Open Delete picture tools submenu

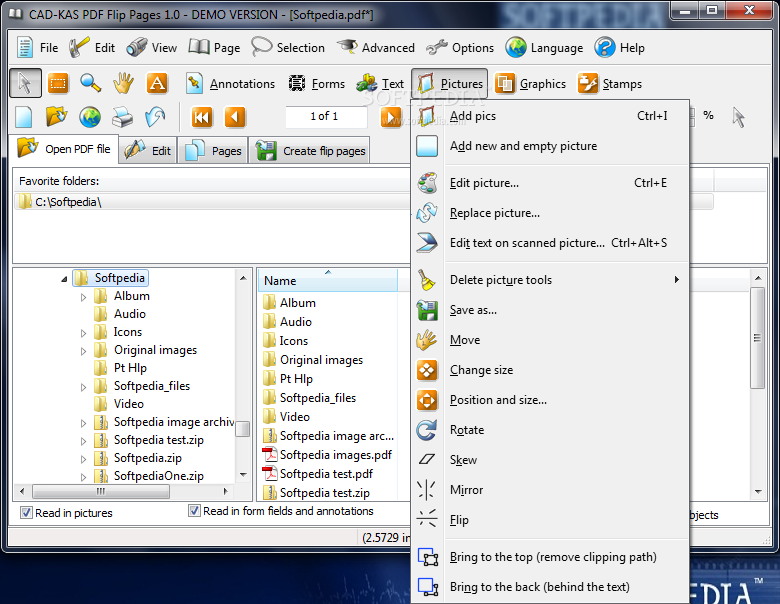(x=550, y=280)
